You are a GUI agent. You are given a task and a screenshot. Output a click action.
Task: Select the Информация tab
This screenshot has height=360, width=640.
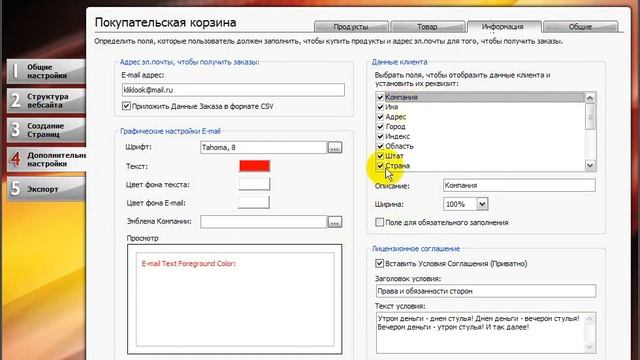pos(504,27)
